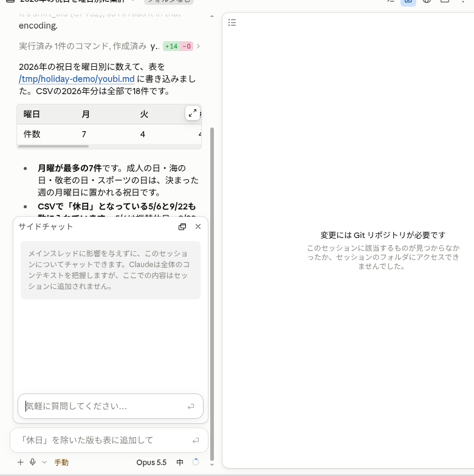
Task: Send the main prompt with the enter icon
Action: pyautogui.click(x=196, y=440)
